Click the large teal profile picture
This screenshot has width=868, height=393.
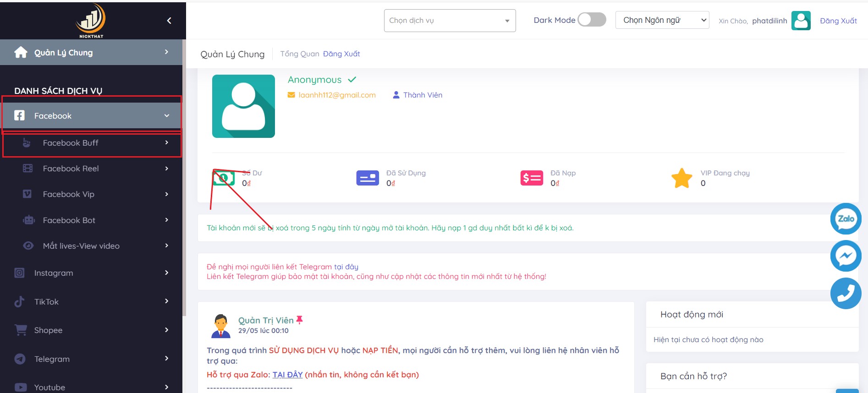pos(243,106)
